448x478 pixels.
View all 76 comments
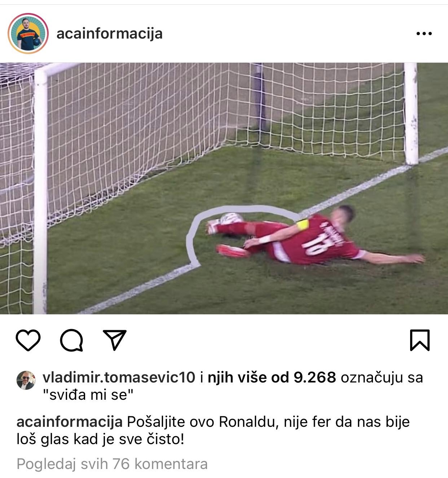click(112, 464)
